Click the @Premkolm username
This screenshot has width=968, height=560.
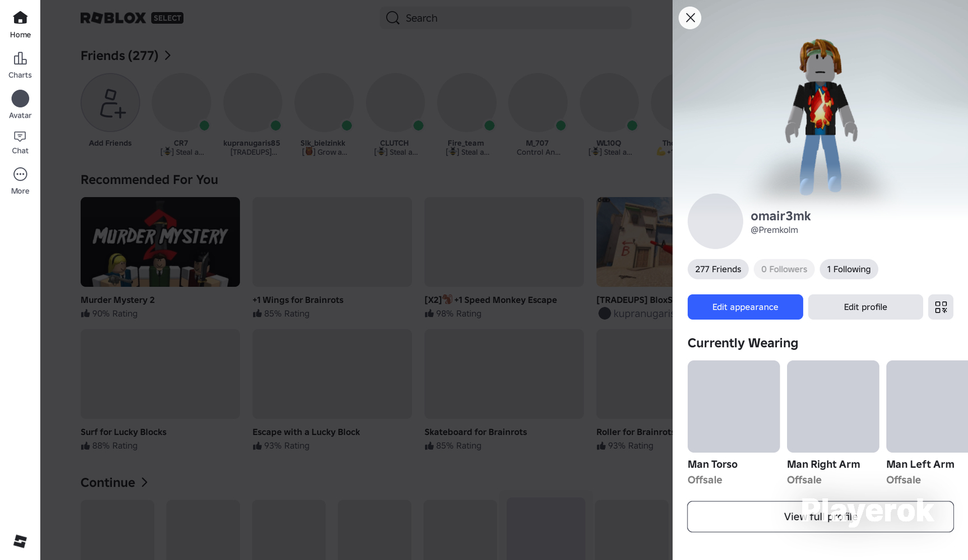click(x=774, y=230)
